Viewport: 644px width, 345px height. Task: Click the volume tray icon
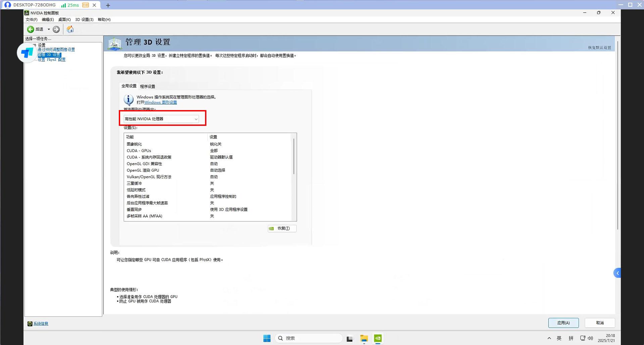[x=590, y=338]
